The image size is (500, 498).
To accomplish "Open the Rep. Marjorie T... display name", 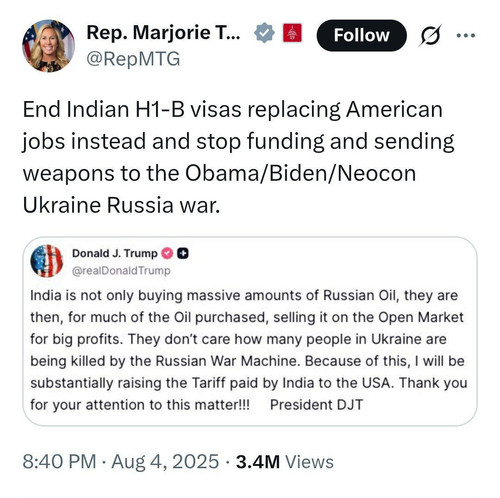I will click(163, 33).
